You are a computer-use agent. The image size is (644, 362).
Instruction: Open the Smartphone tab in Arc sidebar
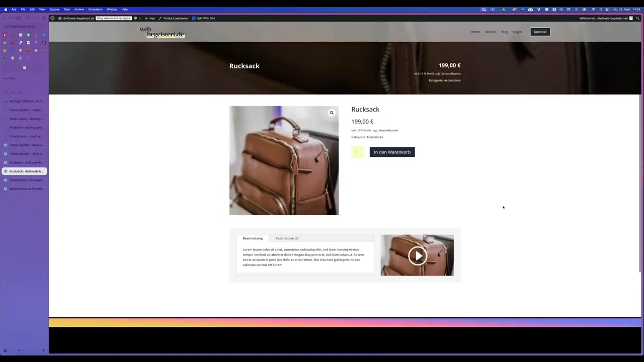[x=25, y=180]
